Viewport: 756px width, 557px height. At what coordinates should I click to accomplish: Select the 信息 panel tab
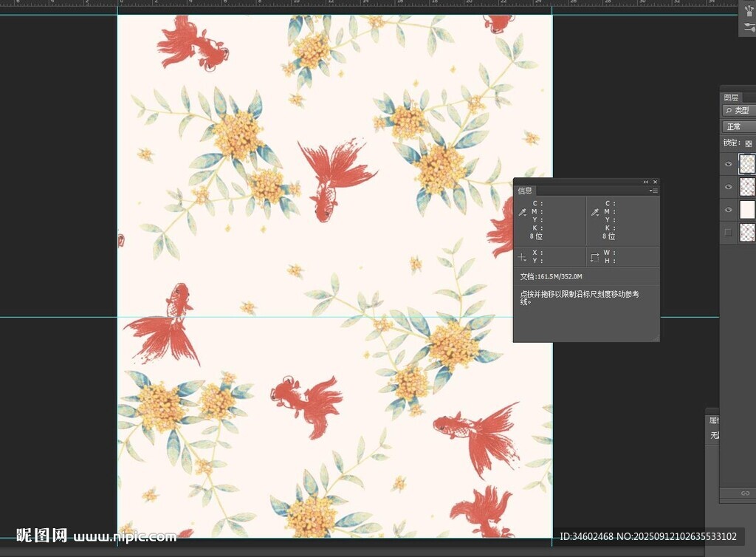click(x=525, y=191)
